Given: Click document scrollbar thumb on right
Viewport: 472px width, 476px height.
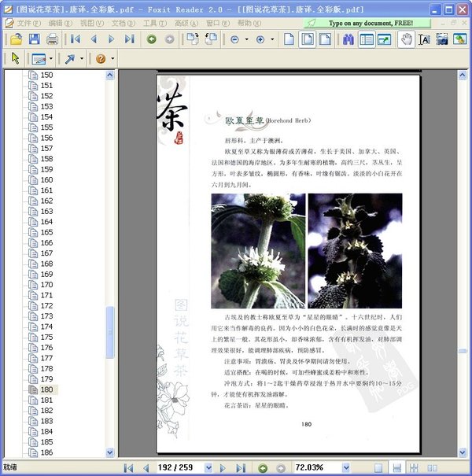Looking at the screenshot, I should (x=463, y=351).
